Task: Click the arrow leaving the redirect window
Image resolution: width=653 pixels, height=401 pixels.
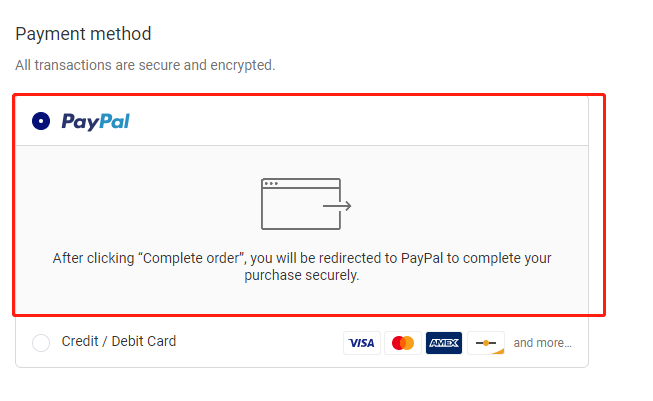Action: 338,207
